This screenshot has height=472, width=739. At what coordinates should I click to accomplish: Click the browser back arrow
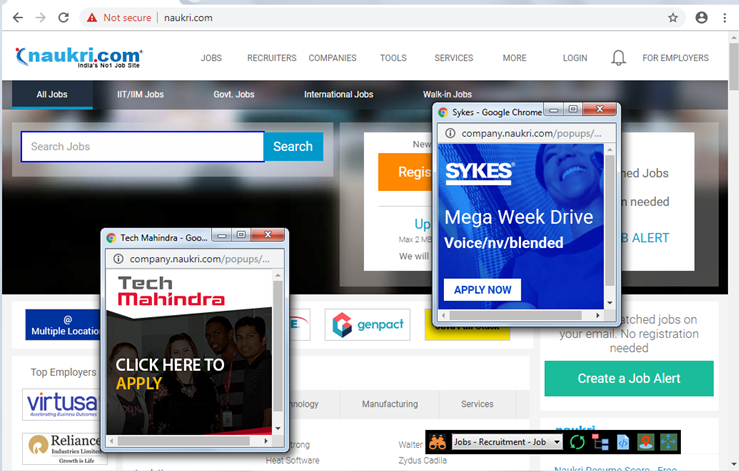tap(17, 18)
